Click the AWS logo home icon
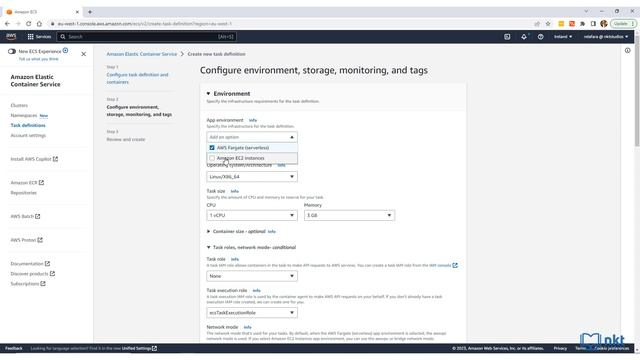Image resolution: width=640 pixels, height=360 pixels. tap(11, 36)
